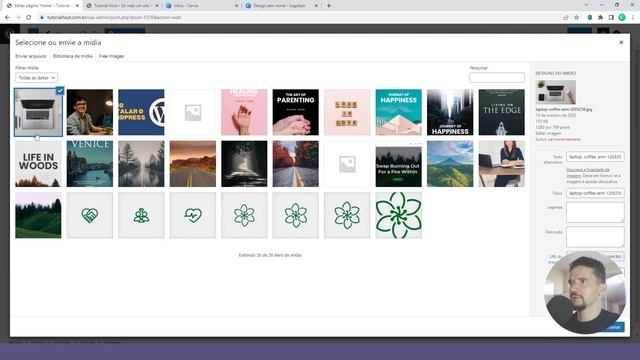This screenshot has height=360, width=640.
Task: Reload the browser page
Action: (29, 17)
